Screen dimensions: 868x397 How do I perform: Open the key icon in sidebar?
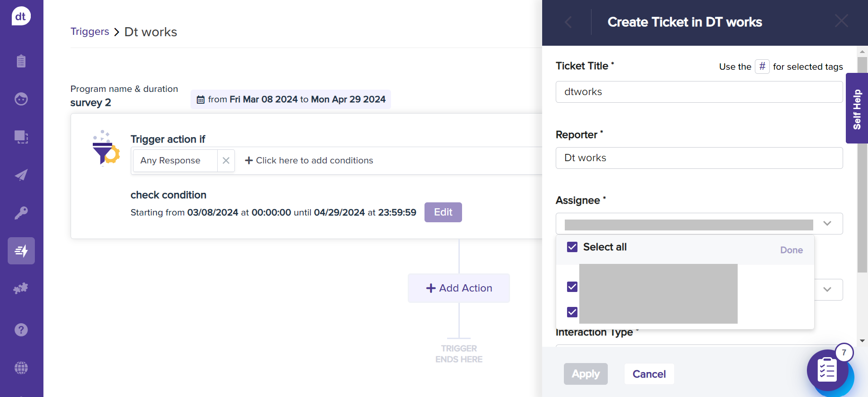coord(21,213)
